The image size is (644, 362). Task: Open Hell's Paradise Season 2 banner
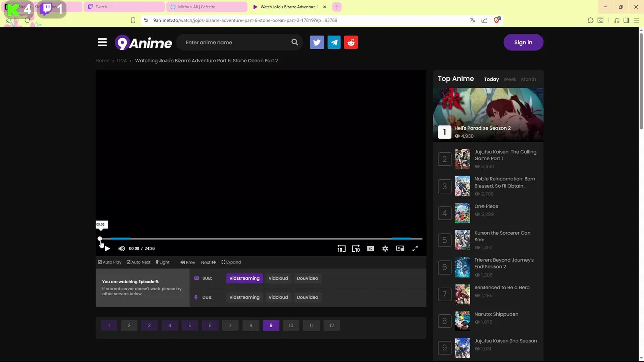click(488, 115)
